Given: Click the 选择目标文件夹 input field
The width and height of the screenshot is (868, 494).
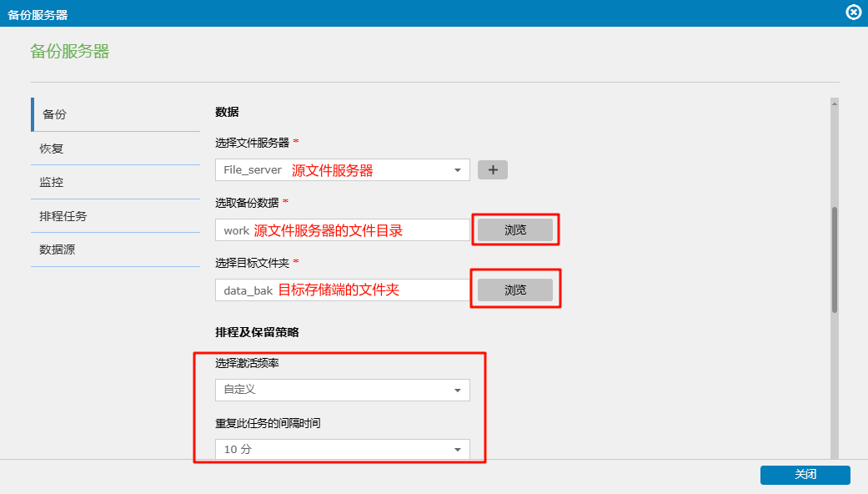Looking at the screenshot, I should (342, 290).
